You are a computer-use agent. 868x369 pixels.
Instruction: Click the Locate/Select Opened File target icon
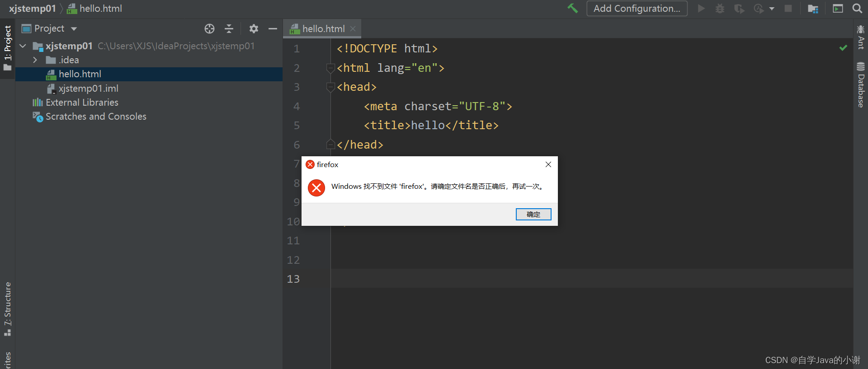click(x=209, y=29)
